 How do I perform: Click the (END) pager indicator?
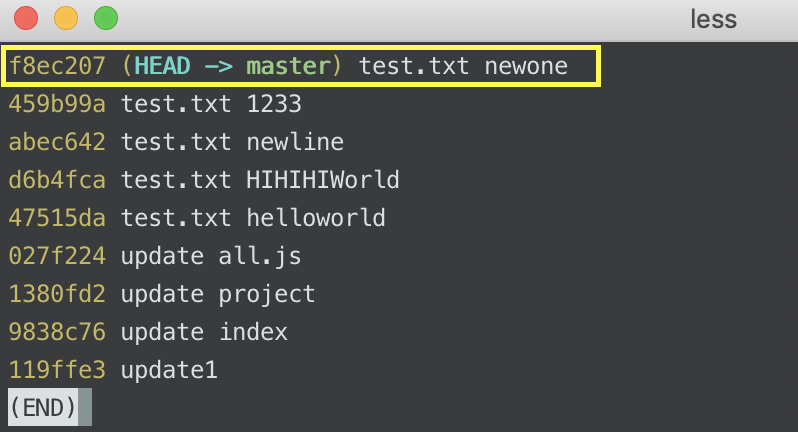pos(43,407)
